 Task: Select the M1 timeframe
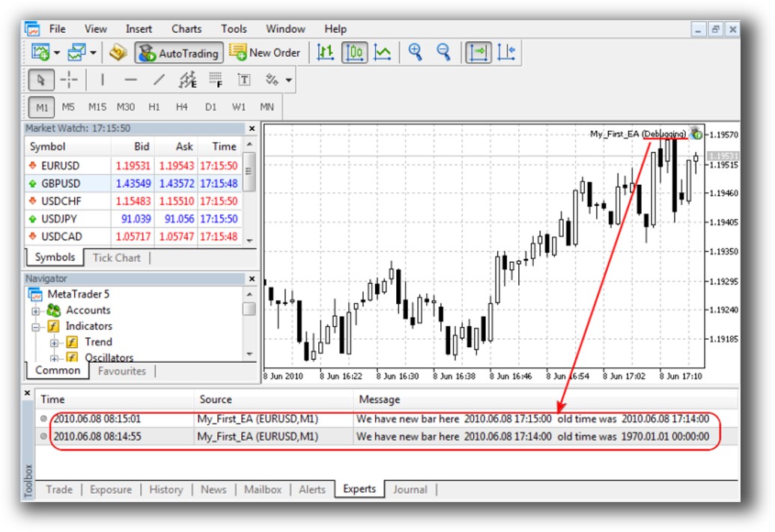(x=41, y=107)
